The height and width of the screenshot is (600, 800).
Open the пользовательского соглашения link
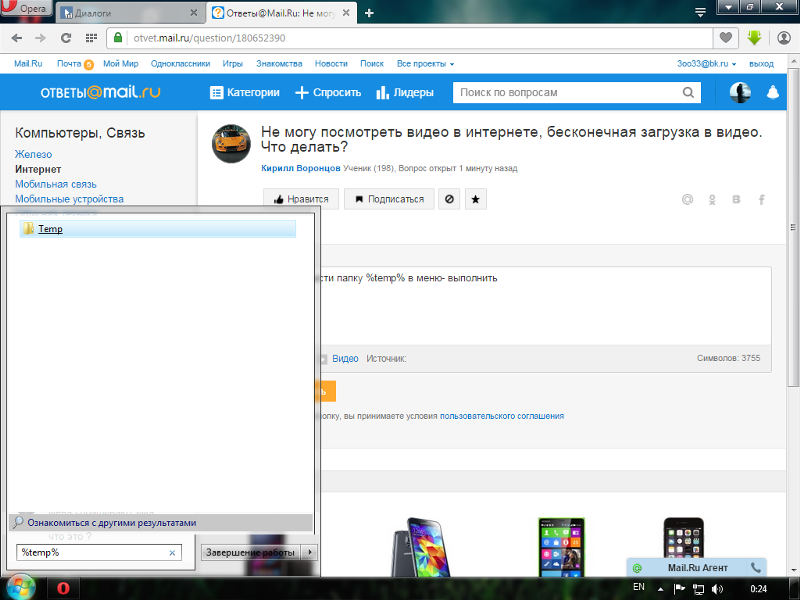[x=502, y=416]
